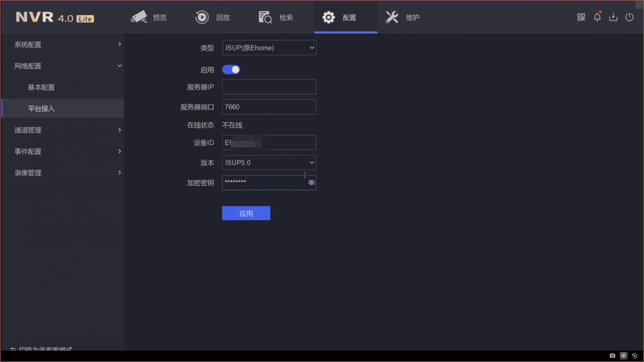Open the 维护 (Maintenance) tools
644x362 pixels.
[x=402, y=17]
